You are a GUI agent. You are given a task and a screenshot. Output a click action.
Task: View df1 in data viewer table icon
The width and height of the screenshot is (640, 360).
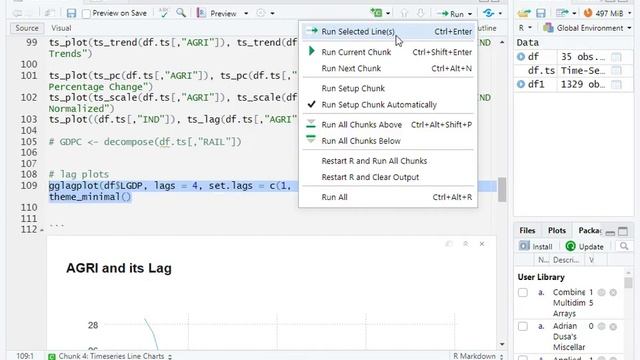coord(616,84)
